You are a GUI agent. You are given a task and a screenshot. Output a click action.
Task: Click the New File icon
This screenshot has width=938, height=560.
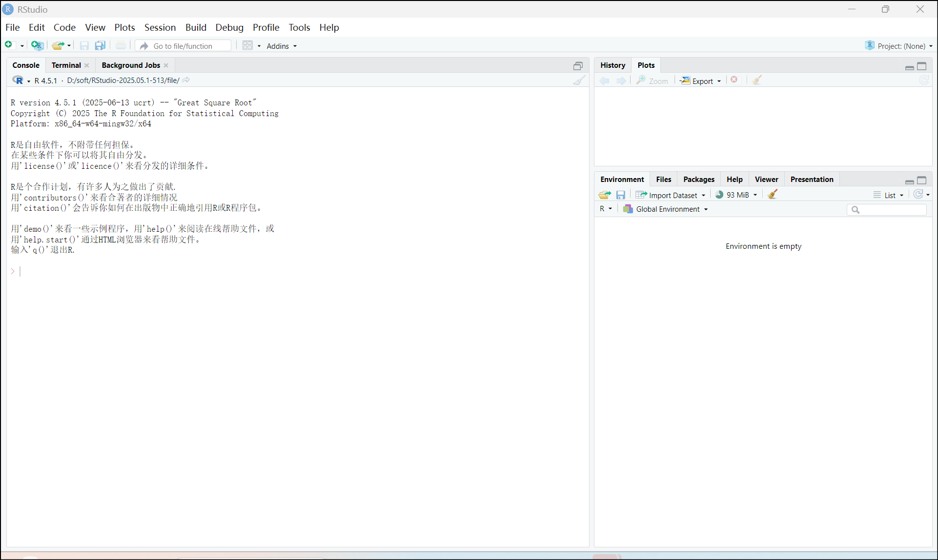pos(9,45)
